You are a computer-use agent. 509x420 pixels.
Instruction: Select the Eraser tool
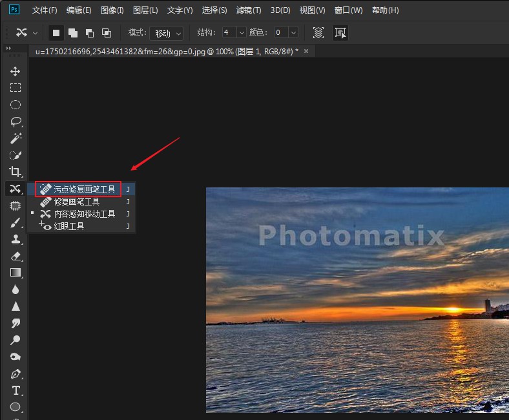tap(16, 256)
